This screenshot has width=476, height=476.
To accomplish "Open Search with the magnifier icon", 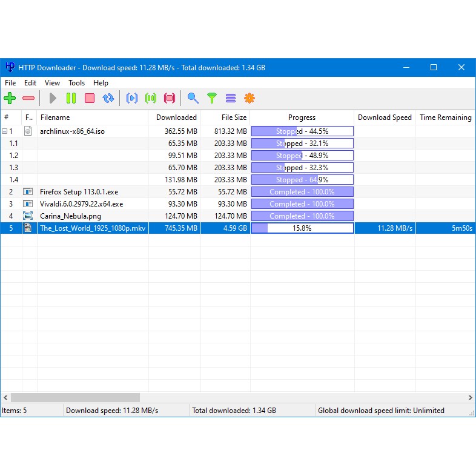I will (193, 98).
